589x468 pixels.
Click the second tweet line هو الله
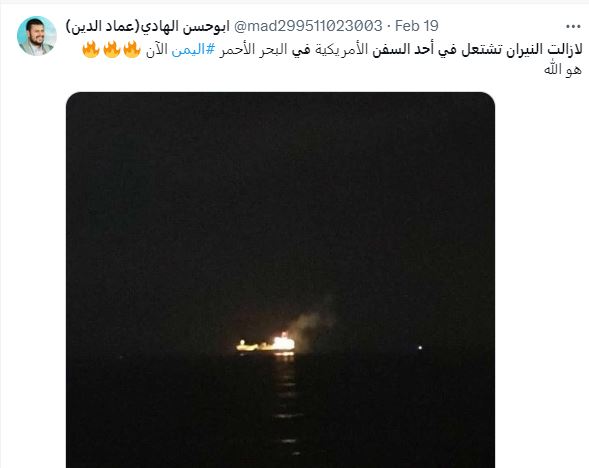point(563,69)
